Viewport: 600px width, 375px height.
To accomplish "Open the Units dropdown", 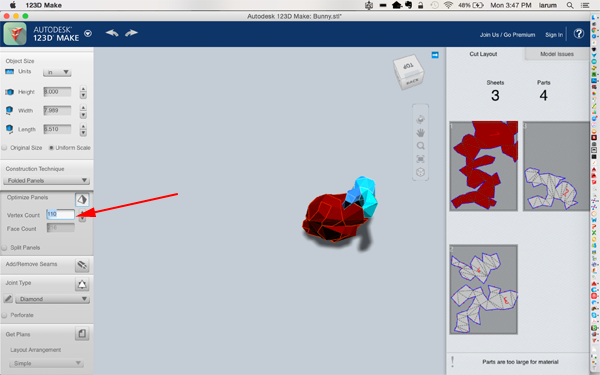I will (57, 72).
